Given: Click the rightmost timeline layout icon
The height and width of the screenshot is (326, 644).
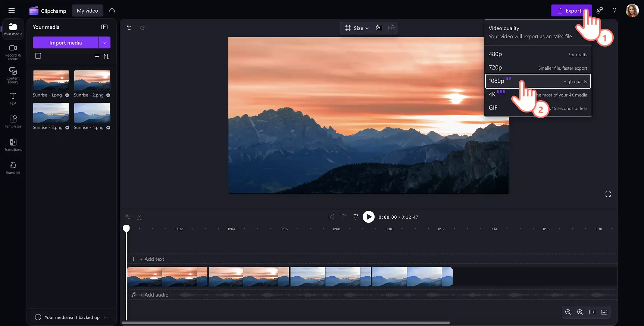Looking at the screenshot, I should click(604, 312).
